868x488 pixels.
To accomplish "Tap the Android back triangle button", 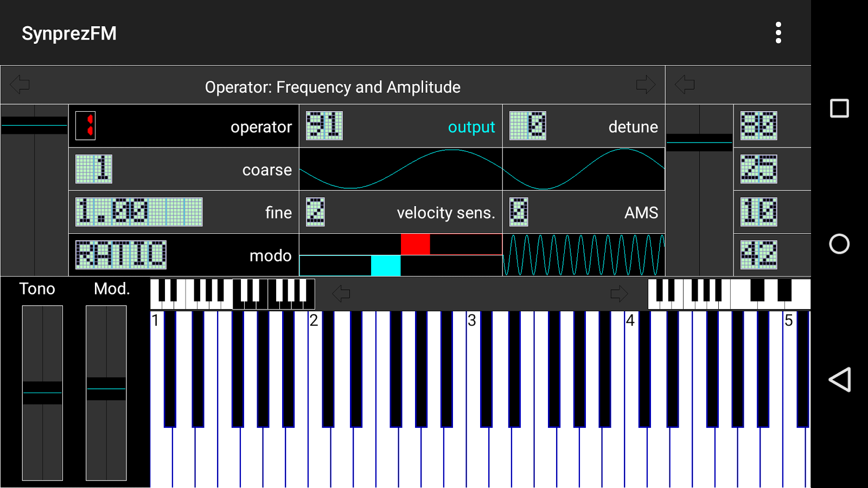I will (x=839, y=380).
